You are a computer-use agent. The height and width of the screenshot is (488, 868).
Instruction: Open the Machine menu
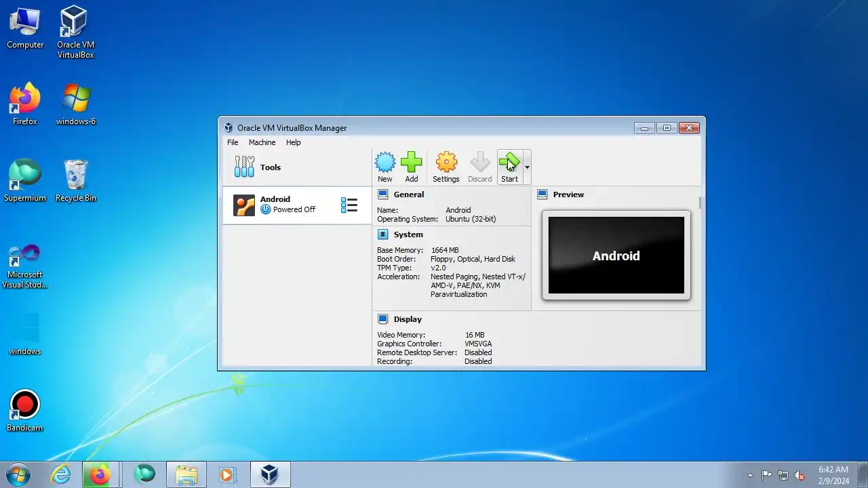(262, 142)
